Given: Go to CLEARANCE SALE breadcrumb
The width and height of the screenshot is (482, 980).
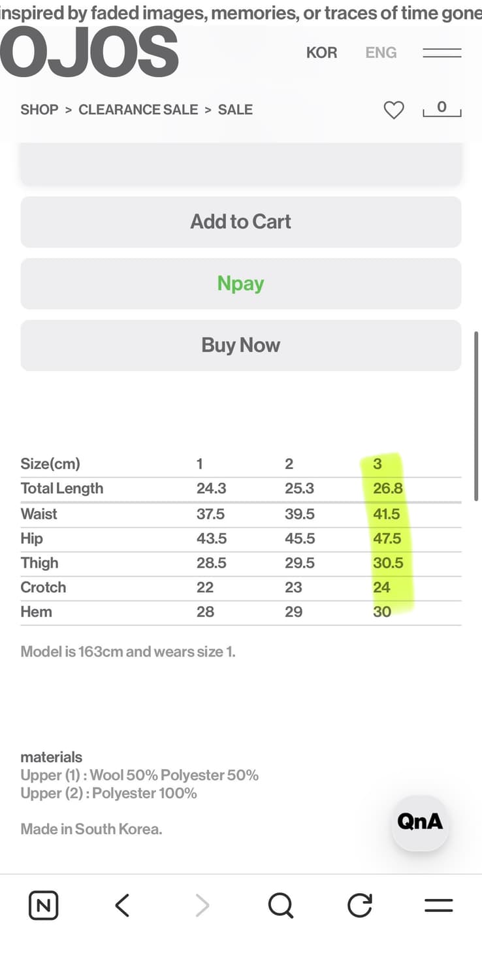Looking at the screenshot, I should (x=138, y=110).
